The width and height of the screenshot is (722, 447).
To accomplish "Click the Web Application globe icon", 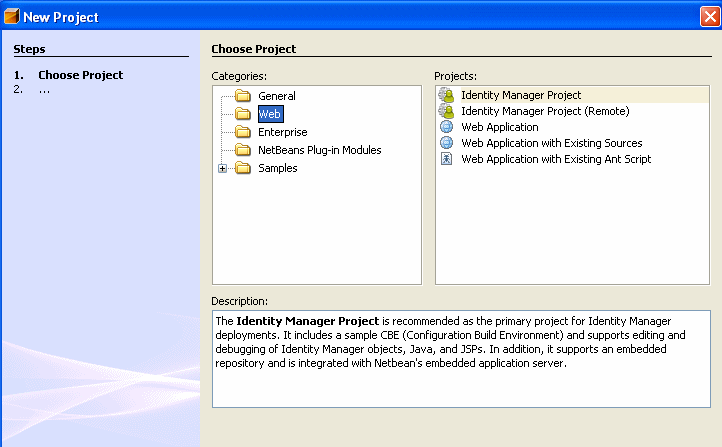I will click(446, 127).
